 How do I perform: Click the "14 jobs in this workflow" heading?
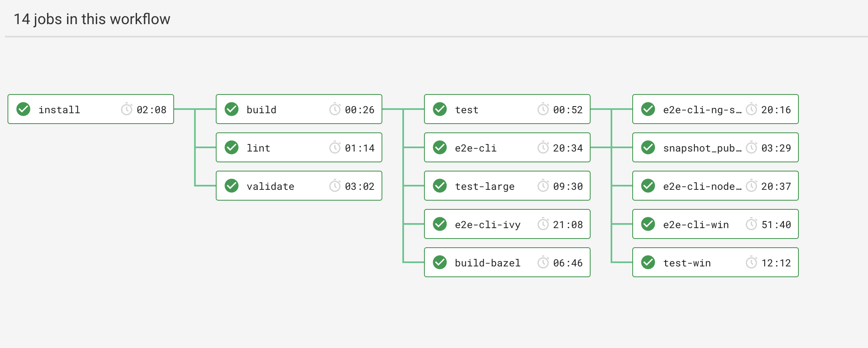(92, 19)
